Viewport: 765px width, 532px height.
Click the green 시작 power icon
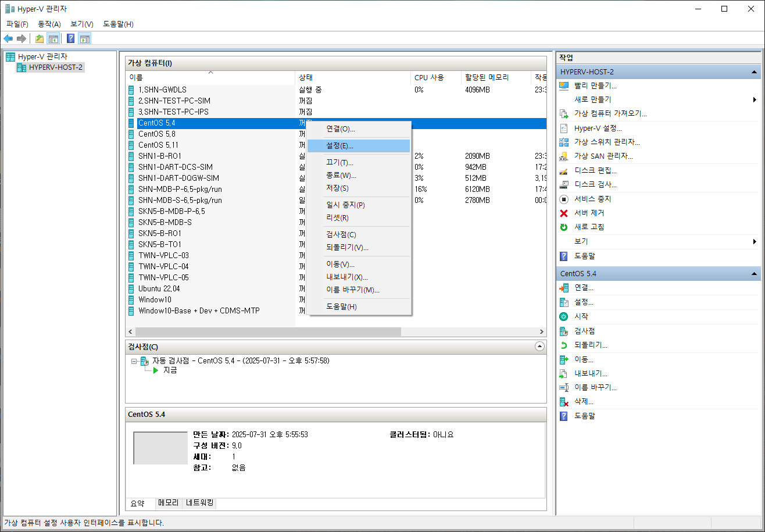[563, 316]
